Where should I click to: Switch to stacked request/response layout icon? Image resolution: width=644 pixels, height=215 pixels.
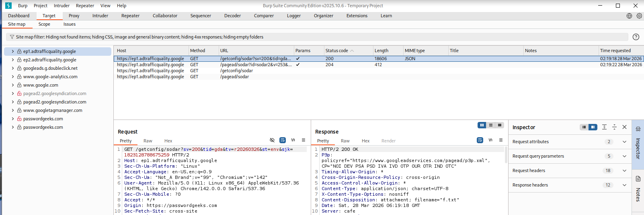click(x=490, y=125)
